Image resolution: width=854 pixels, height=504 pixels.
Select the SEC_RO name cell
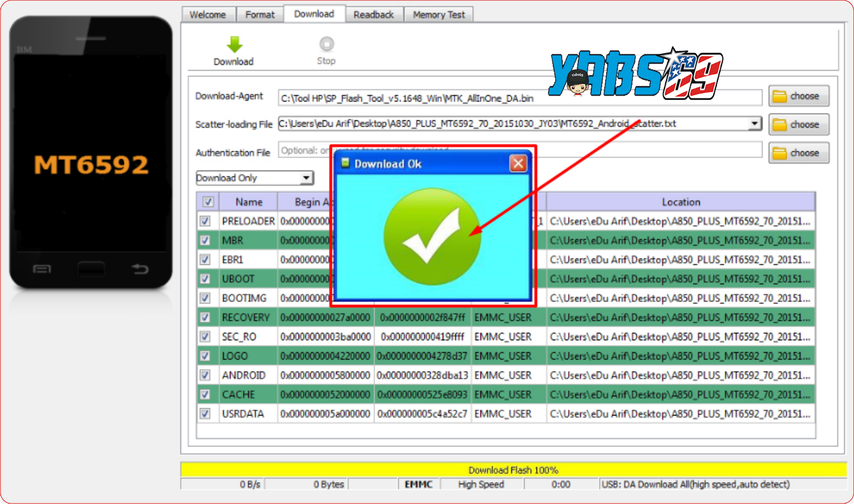(248, 337)
